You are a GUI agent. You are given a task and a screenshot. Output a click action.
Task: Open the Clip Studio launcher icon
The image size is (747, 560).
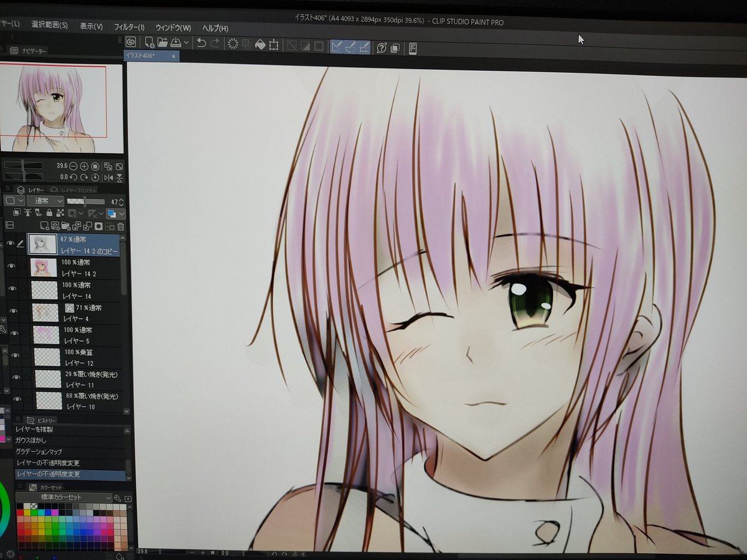coord(131,42)
